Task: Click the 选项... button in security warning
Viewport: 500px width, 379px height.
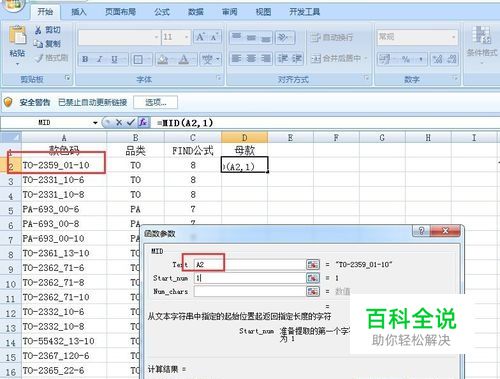Action: coord(156,102)
